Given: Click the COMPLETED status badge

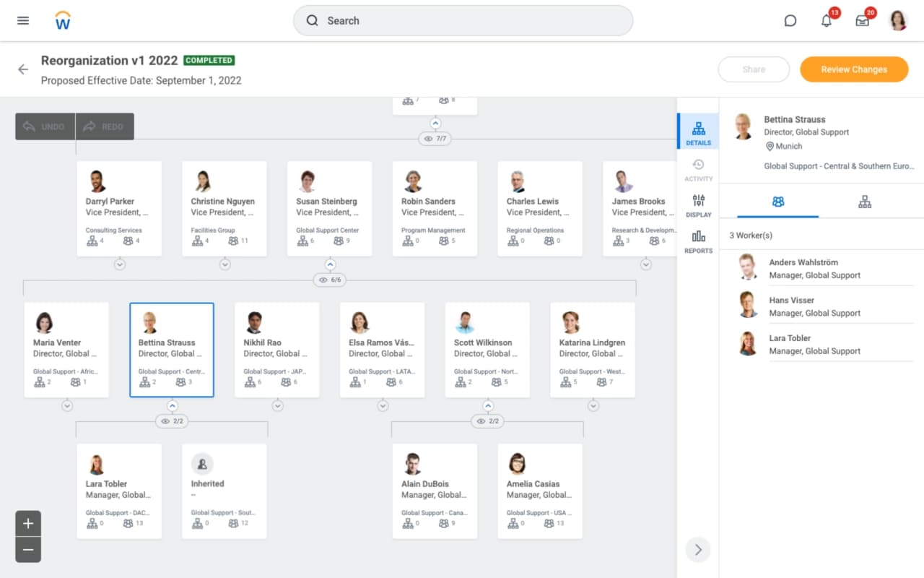Looking at the screenshot, I should pos(209,61).
